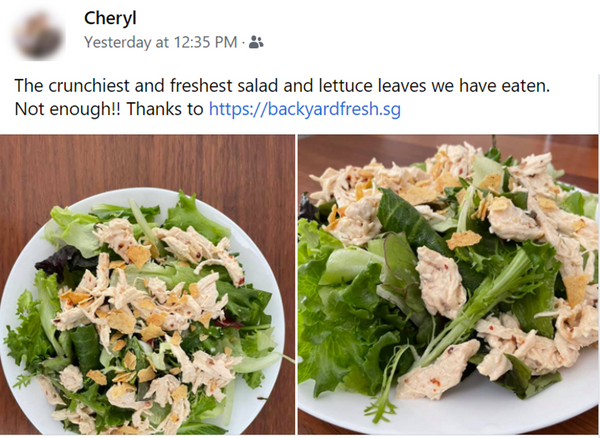Click the friends audience icon beside timestamp
Viewport: 600px width, 438px height.
pos(255,42)
